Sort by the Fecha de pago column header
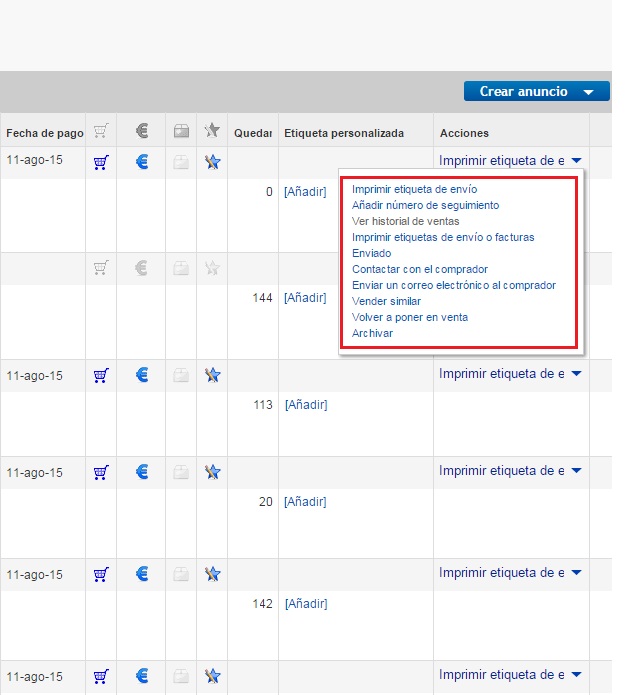 pyautogui.click(x=45, y=133)
